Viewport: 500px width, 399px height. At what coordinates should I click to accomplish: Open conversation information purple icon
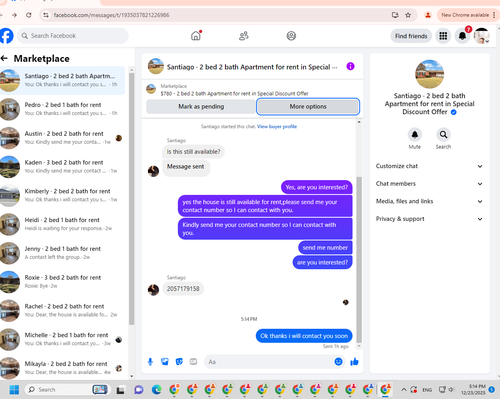(x=350, y=66)
